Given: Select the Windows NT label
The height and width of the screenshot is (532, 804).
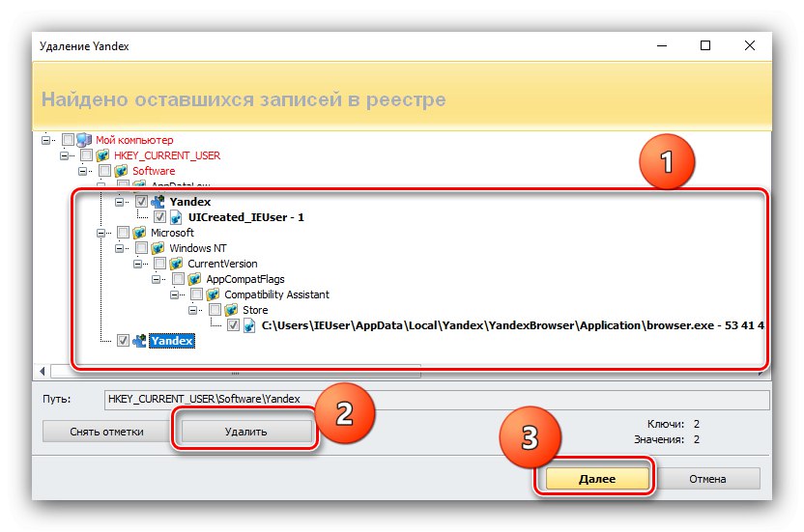Looking at the screenshot, I should (198, 248).
